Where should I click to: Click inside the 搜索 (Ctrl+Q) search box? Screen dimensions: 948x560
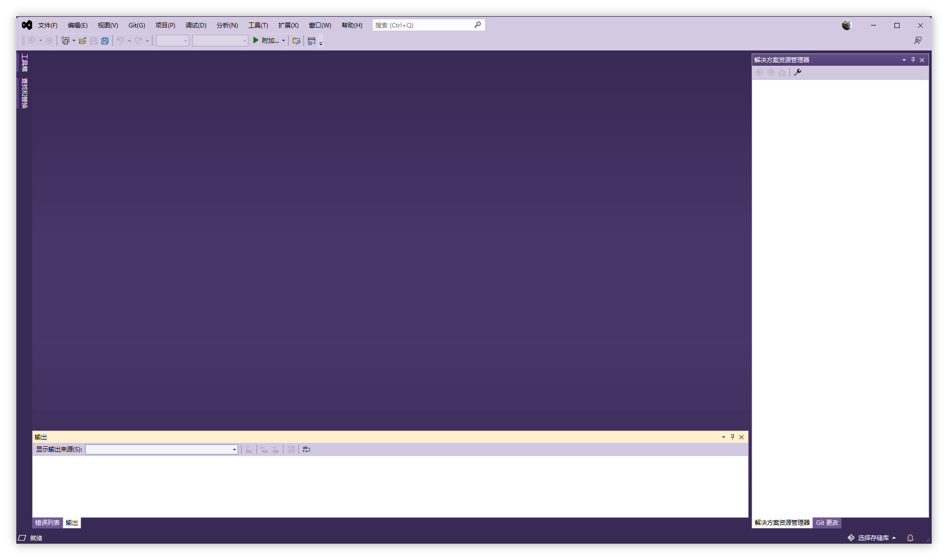tap(423, 24)
